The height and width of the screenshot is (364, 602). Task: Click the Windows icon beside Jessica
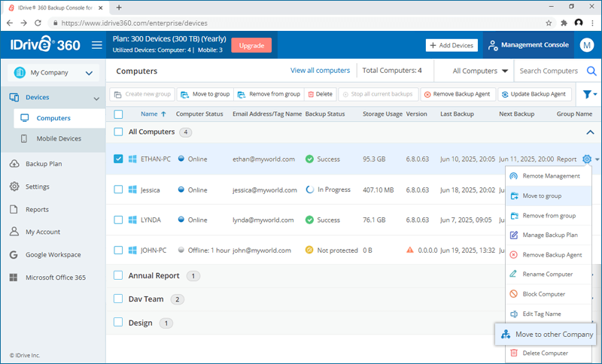point(132,190)
